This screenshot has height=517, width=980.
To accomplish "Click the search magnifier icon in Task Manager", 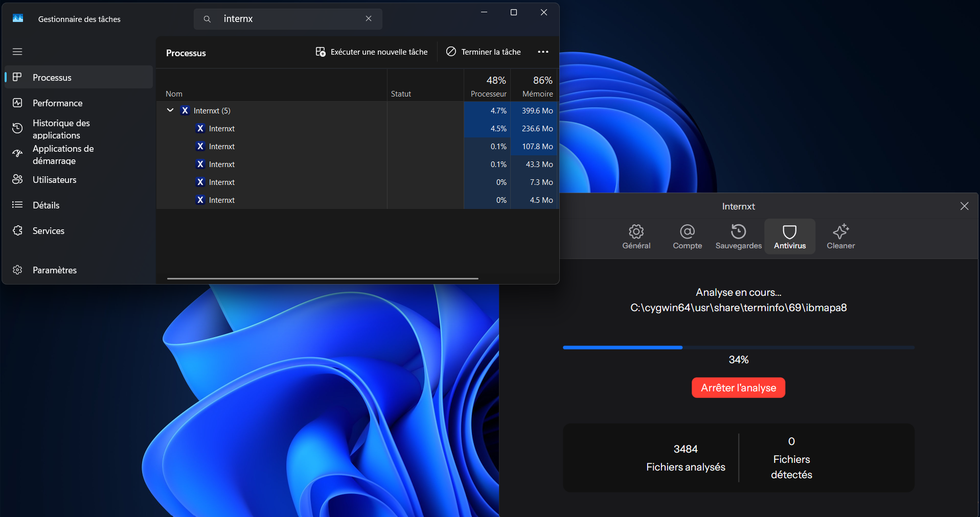I will 207,19.
